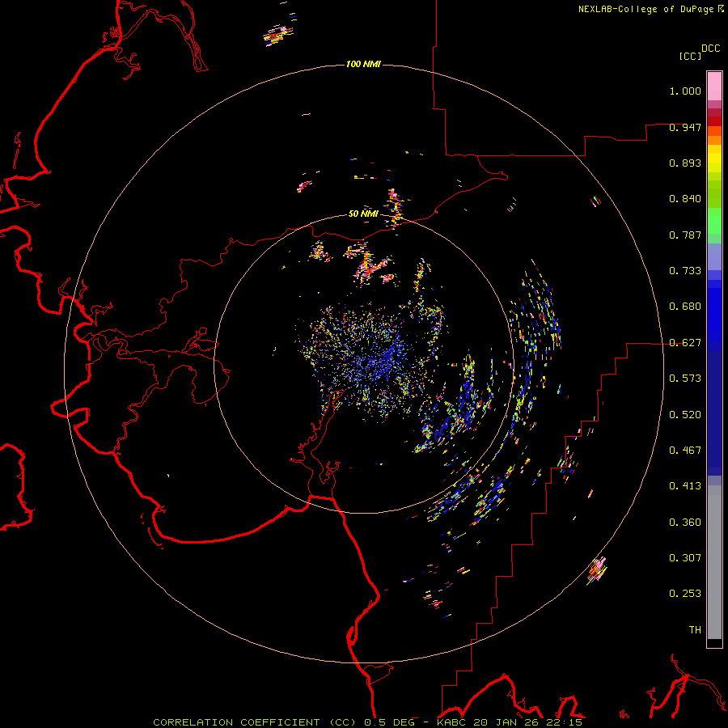Click the pink segment of the color bar
Viewport: 728px width, 728px height.
pyautogui.click(x=714, y=87)
